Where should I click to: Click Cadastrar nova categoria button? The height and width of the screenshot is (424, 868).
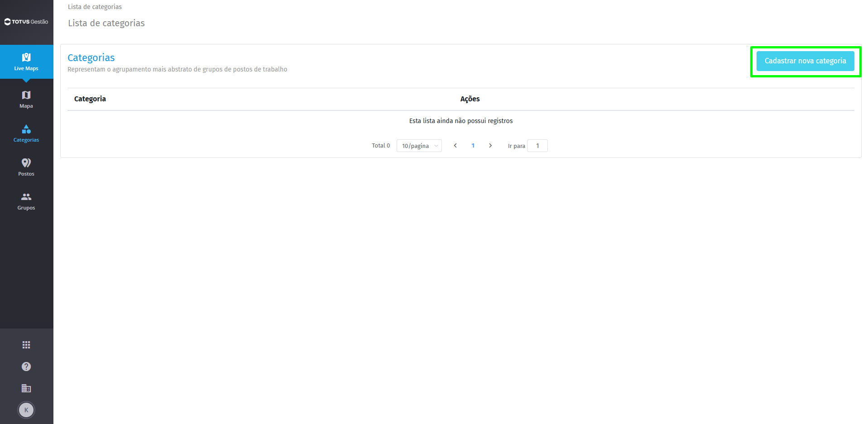tap(805, 61)
